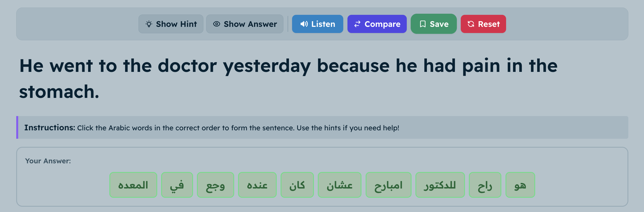Save this exercise with the Save button

433,24
